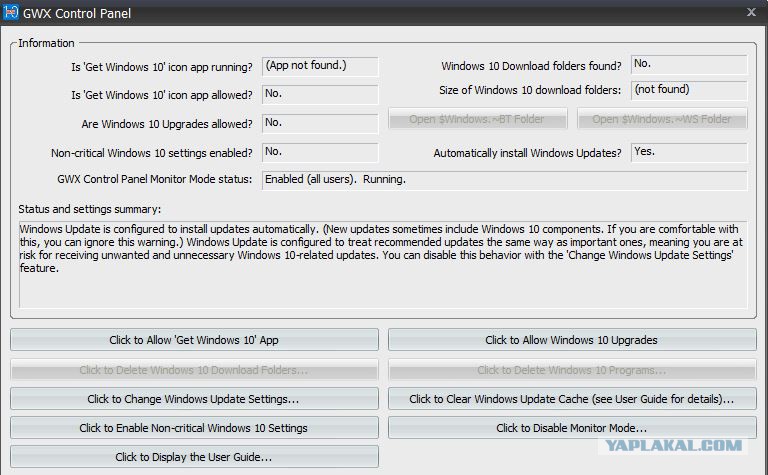Click the 'Windows 10 Download folders found?' label
768x475 pixels.
(531, 66)
